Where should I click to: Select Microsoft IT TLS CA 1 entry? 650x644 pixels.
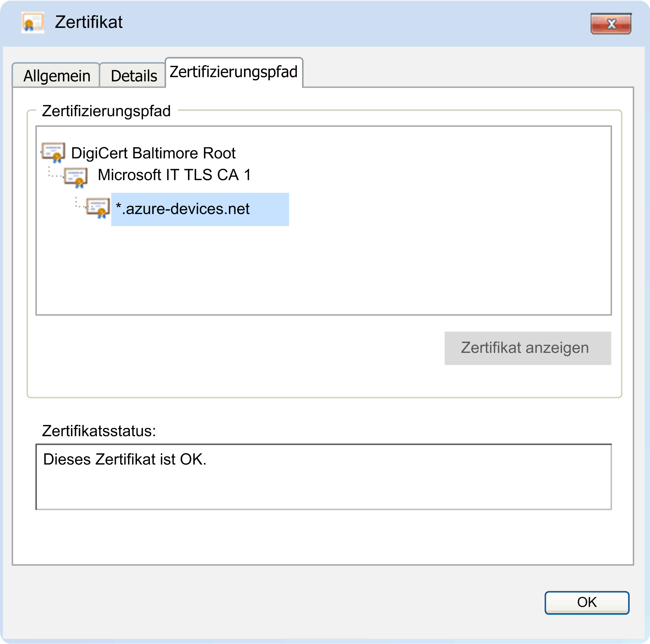[x=174, y=175]
